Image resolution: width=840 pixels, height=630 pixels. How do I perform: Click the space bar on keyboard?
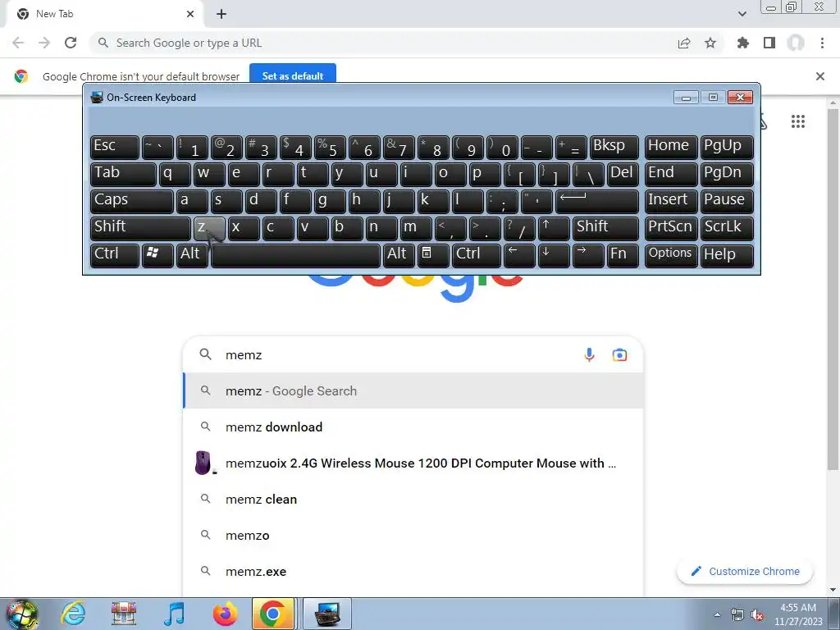pyautogui.click(x=295, y=254)
